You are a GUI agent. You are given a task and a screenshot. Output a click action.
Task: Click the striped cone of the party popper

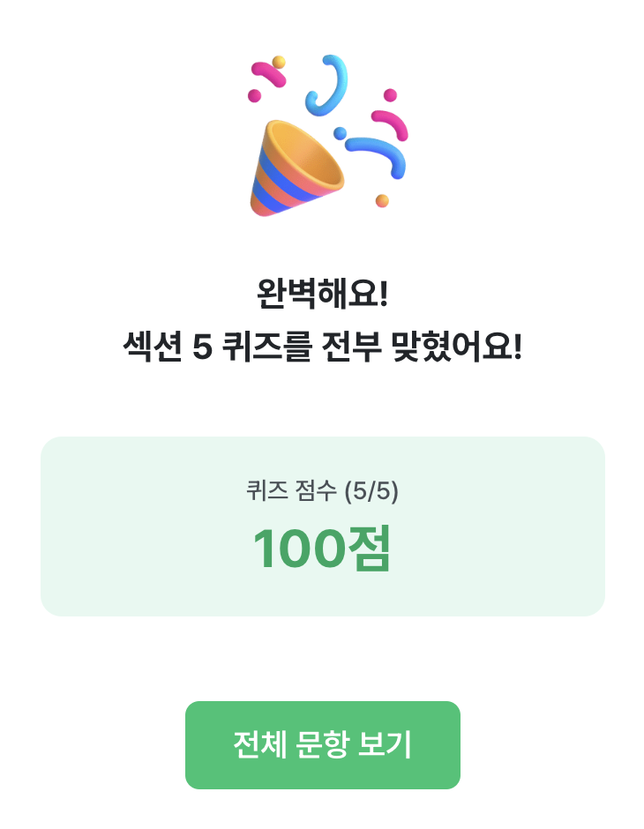(296, 168)
